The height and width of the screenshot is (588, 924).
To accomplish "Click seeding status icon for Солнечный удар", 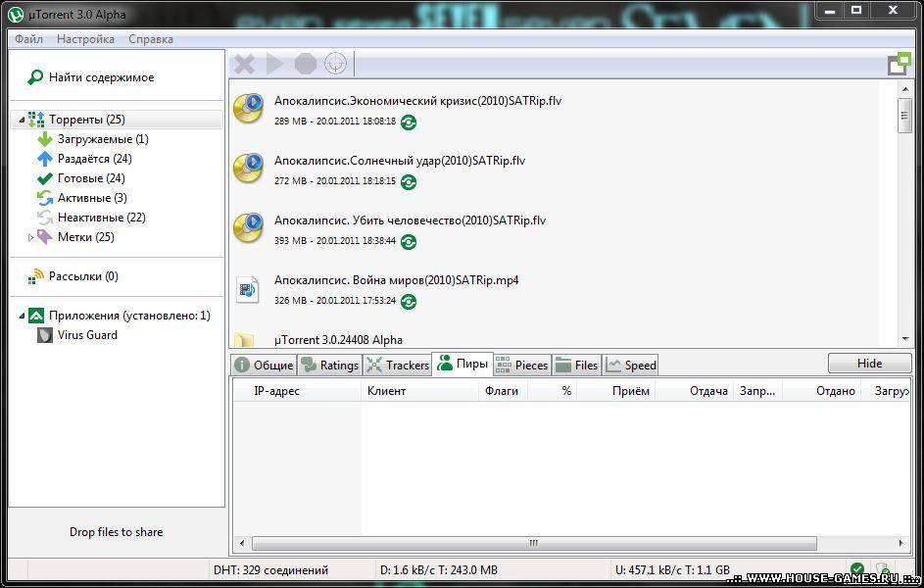I will 409,182.
